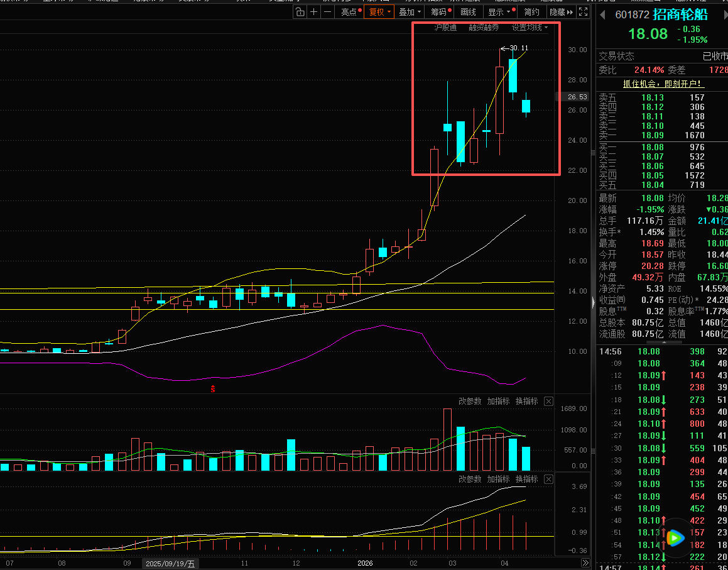Go to previous stock with left arrow

tap(603, 14)
